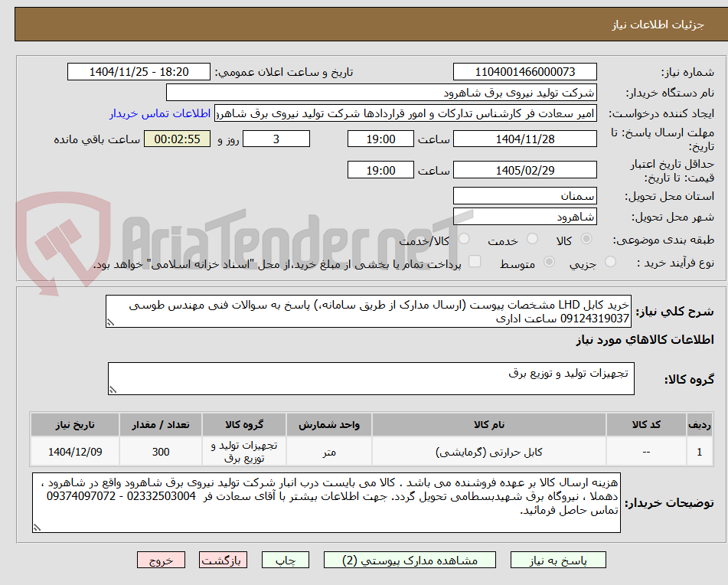Click the پاسخ به نیاز button
The width and height of the screenshot is (728, 585).
558,560
